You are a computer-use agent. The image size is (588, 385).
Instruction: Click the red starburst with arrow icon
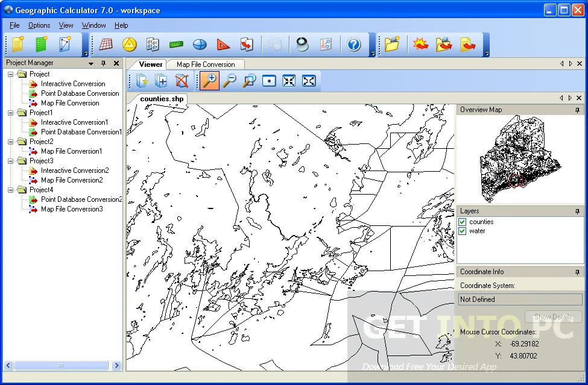[420, 44]
